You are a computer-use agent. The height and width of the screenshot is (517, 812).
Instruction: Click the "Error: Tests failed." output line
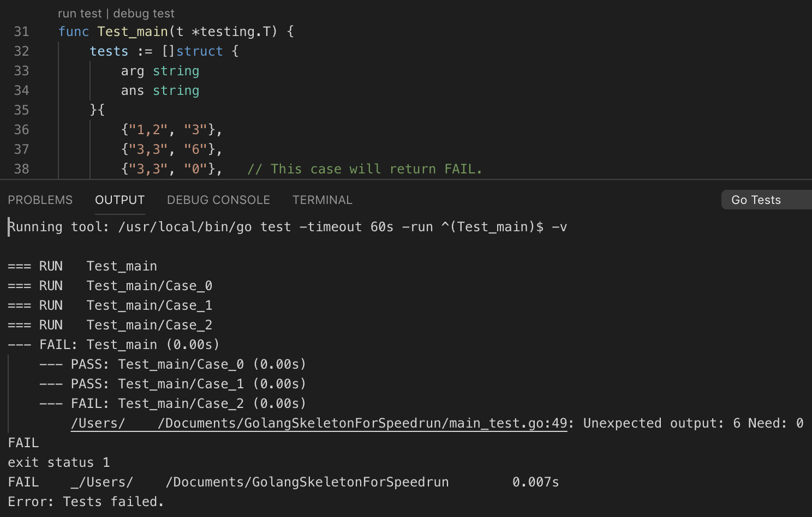(86, 502)
